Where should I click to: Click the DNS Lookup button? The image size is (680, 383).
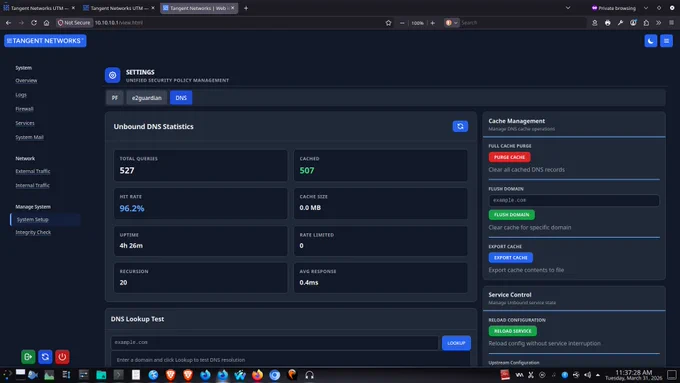(456, 343)
